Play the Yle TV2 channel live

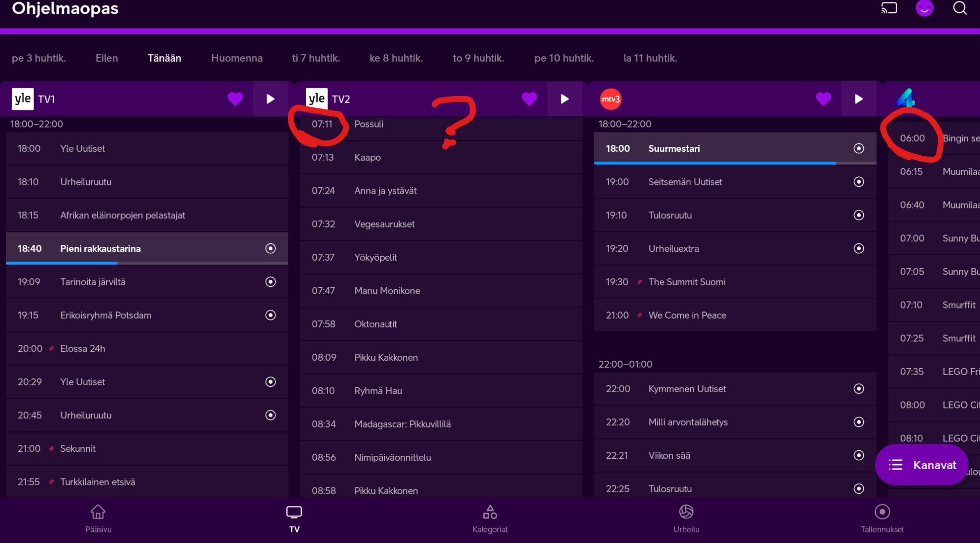pos(564,99)
